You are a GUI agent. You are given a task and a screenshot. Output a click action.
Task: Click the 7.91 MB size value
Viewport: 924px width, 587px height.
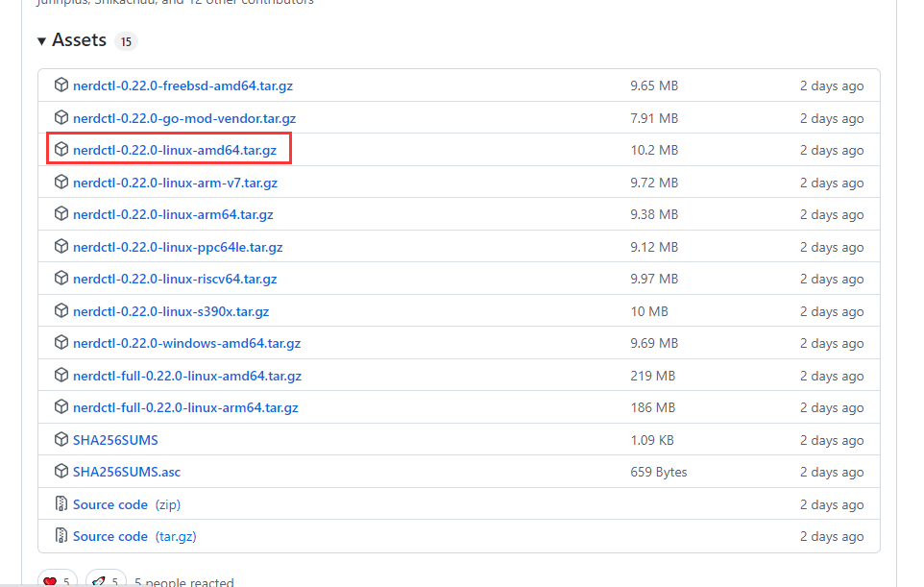[654, 118]
